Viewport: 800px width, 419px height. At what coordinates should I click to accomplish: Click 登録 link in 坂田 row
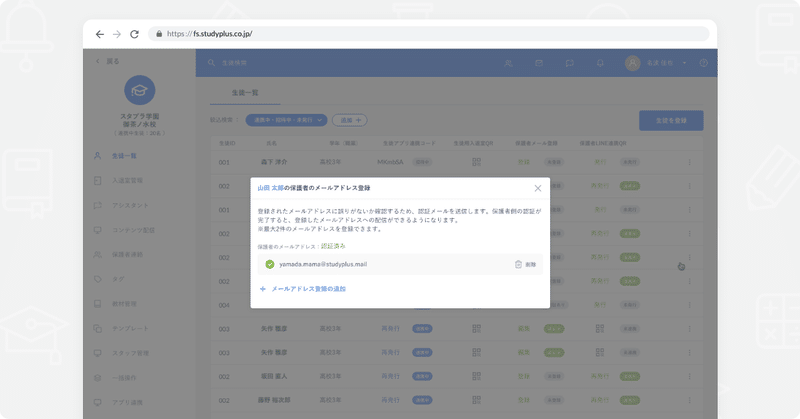523,376
